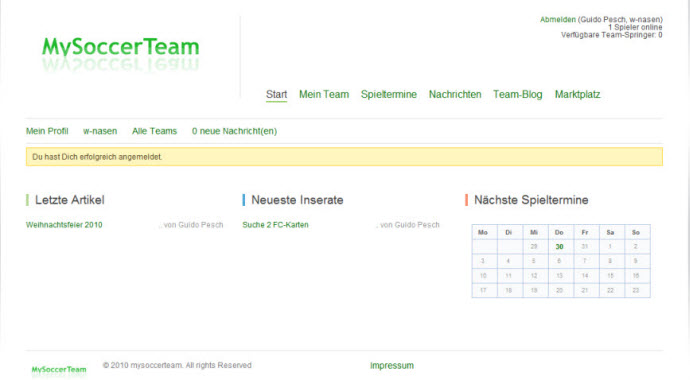Click the small MySoccerTeam footer logo
This screenshot has width=690, height=380.
point(59,370)
